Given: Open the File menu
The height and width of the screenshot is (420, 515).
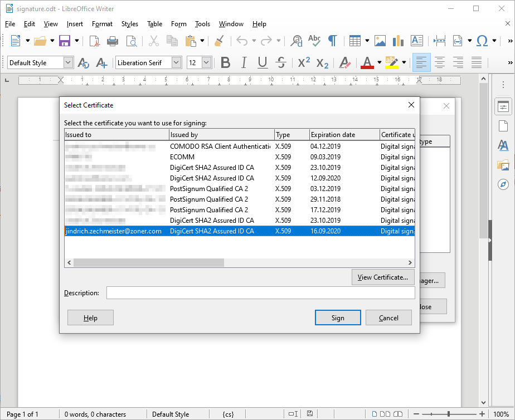Looking at the screenshot, I should click(x=10, y=24).
